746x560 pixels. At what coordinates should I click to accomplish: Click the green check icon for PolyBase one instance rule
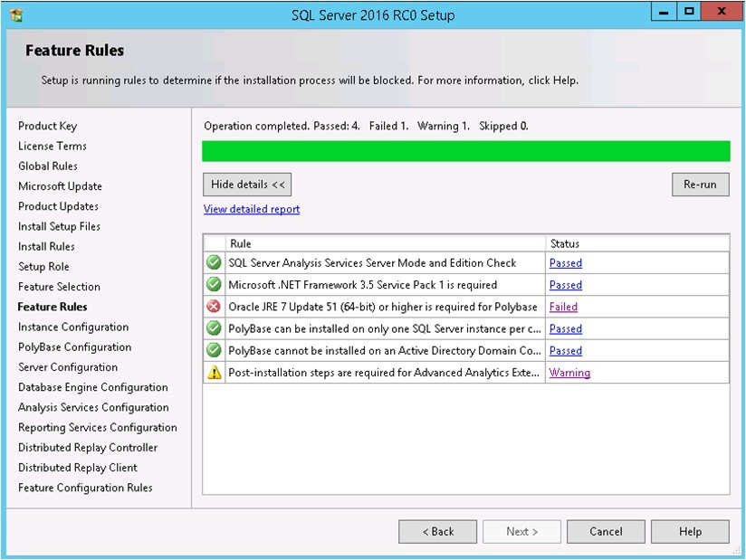(214, 328)
